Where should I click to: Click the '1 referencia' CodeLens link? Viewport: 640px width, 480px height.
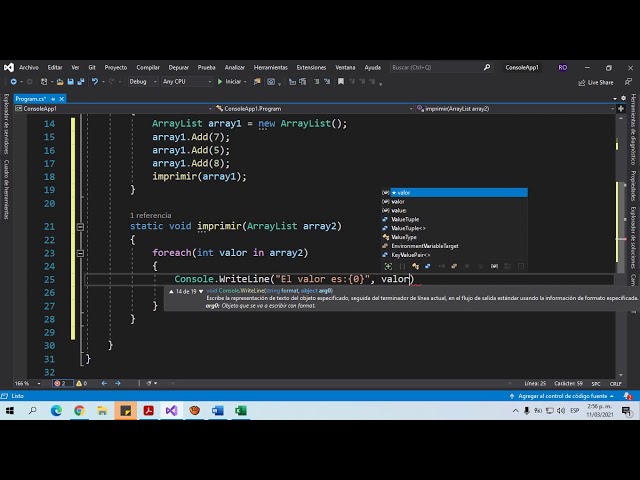click(x=151, y=215)
